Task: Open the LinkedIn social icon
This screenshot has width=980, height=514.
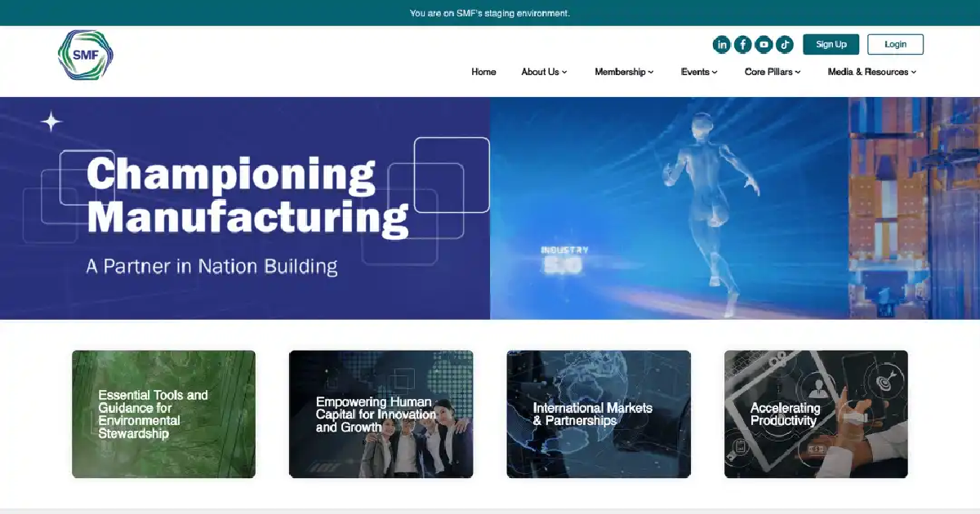Action: click(721, 45)
